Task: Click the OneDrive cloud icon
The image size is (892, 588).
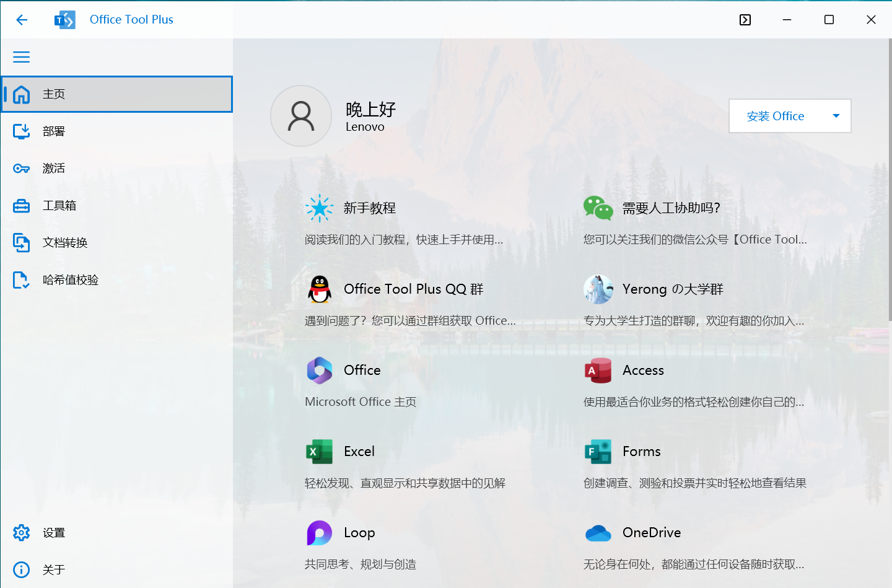Action: pyautogui.click(x=598, y=533)
